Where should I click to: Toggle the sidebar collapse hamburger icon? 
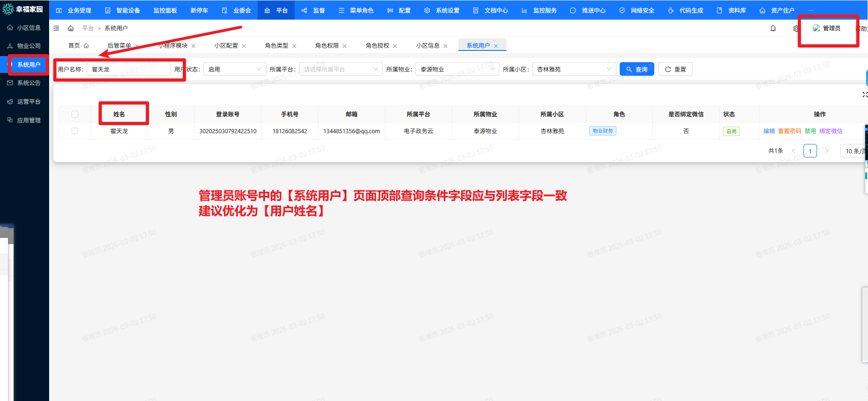(x=57, y=29)
